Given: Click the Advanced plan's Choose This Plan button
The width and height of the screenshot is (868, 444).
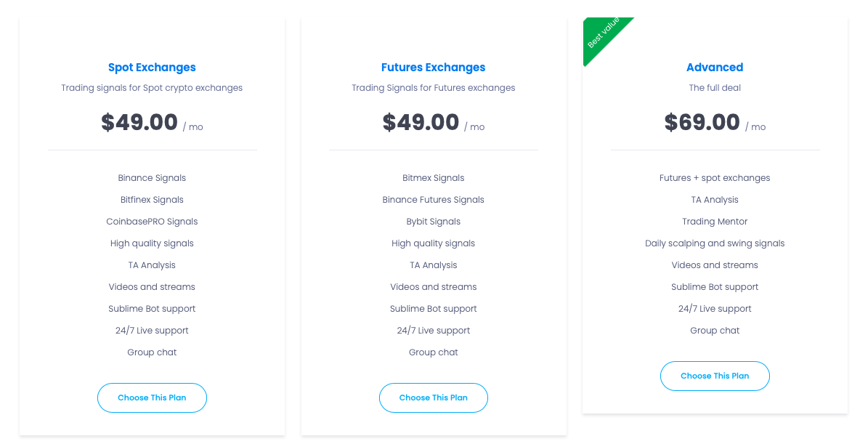Looking at the screenshot, I should tap(715, 376).
